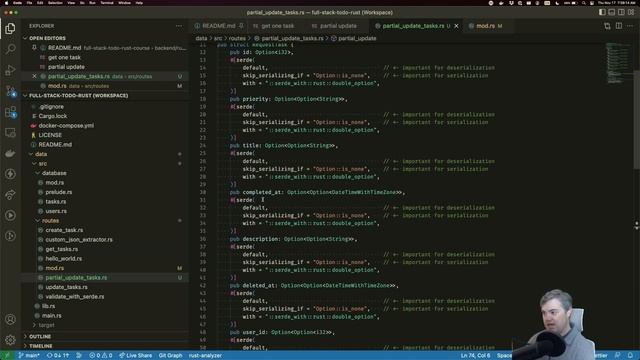Unpin README.md in Open Editors

pos(34,48)
